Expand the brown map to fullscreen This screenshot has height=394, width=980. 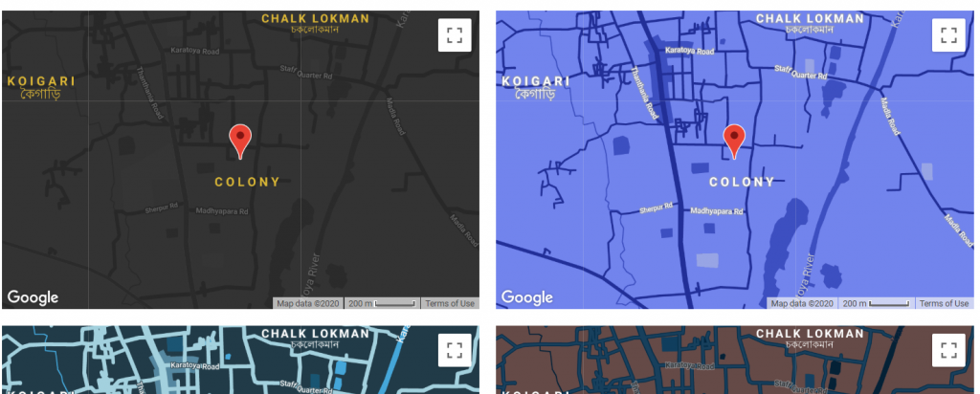948,350
